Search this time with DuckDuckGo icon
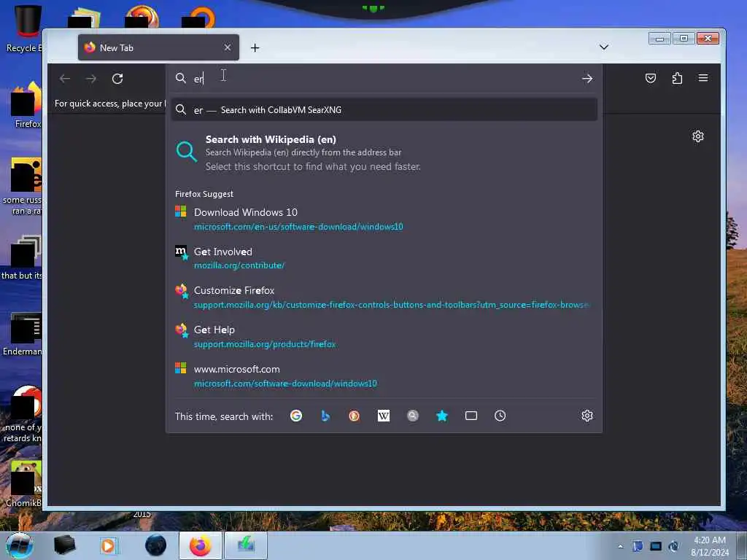The image size is (747, 560). 354,416
